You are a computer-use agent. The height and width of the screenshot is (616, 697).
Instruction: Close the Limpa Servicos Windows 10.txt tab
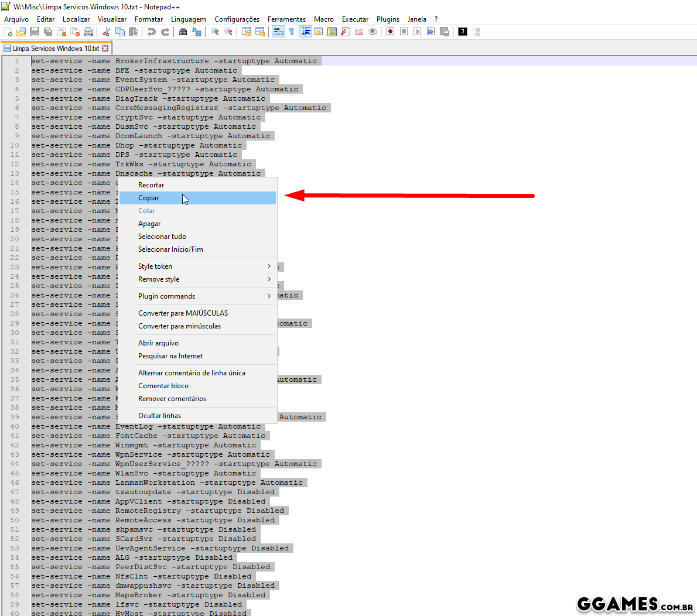coord(105,49)
